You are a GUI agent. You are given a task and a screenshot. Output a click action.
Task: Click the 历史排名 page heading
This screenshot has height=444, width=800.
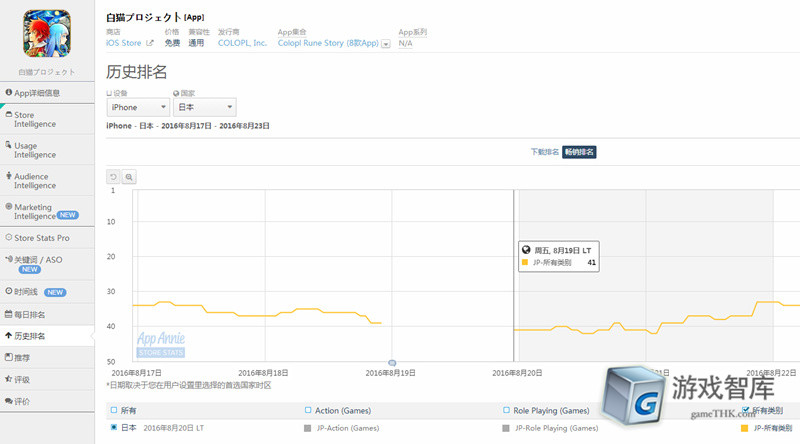coord(137,72)
